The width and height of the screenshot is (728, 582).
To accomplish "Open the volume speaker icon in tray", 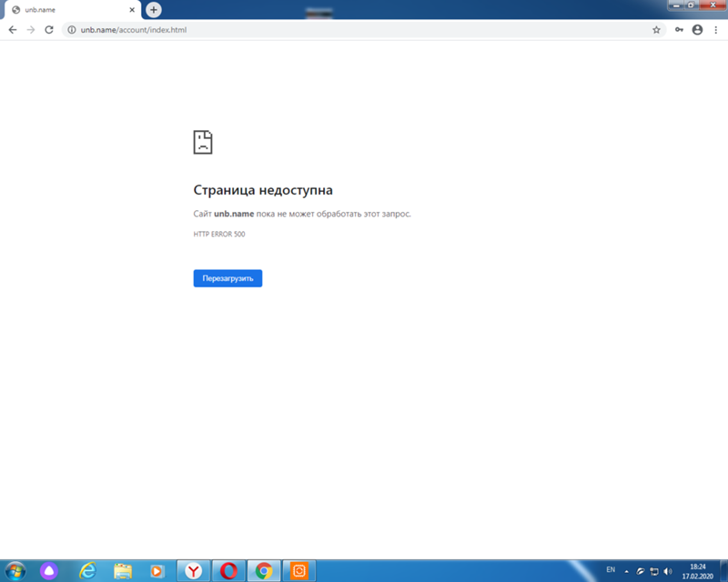I will click(668, 571).
